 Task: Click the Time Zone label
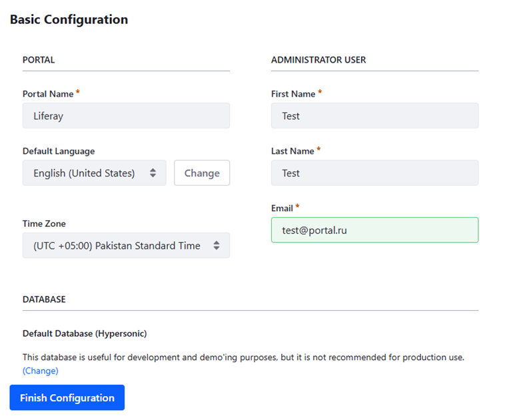click(44, 224)
